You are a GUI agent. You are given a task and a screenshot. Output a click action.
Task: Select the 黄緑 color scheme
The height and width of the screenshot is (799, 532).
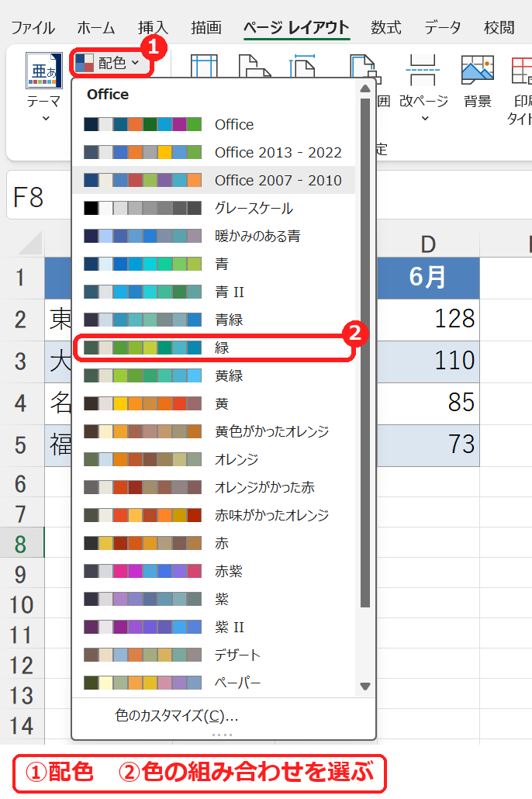213,375
